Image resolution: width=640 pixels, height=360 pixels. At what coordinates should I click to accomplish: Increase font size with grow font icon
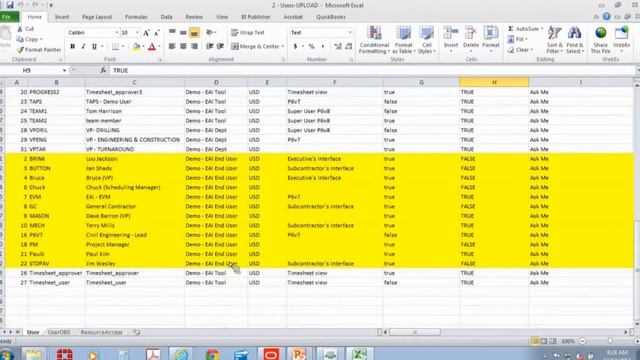[x=146, y=33]
